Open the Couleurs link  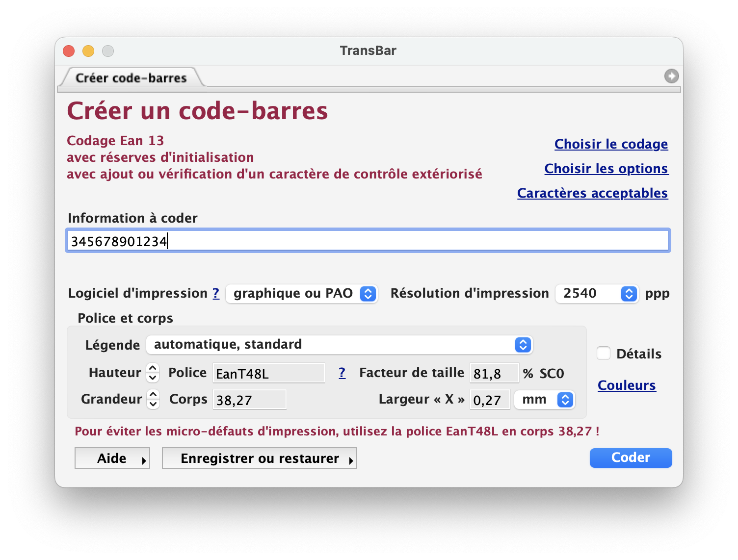tap(627, 385)
